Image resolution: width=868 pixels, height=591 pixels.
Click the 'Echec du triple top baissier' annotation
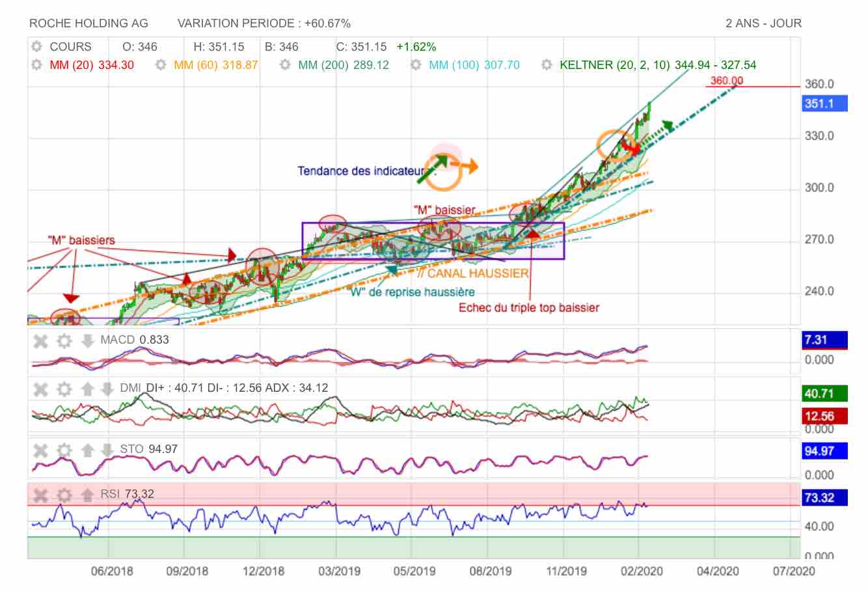click(528, 307)
